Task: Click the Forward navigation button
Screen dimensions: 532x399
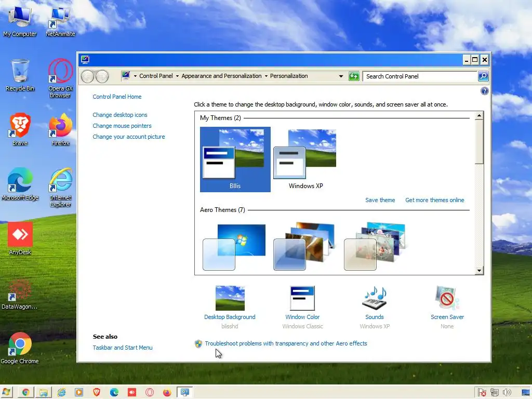Action: 102,76
